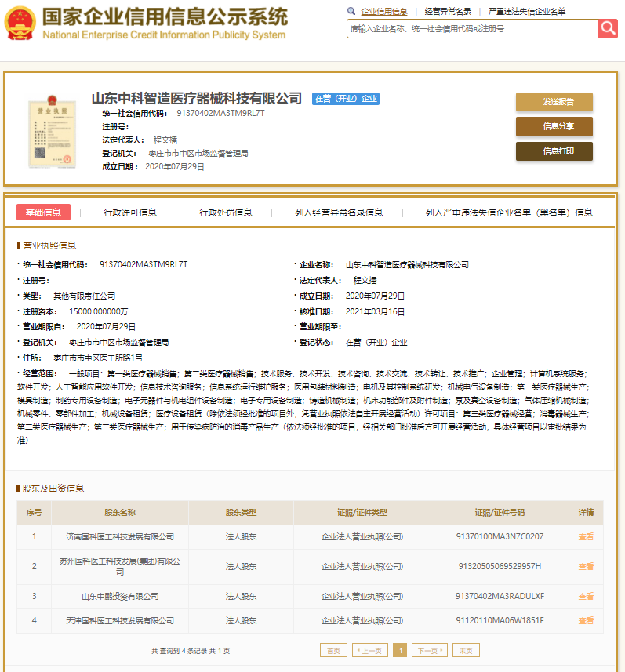Viewport: 625px width, 672px height.
Task: Click certificate number 91120110MA06W1851F
Action: coord(500,620)
